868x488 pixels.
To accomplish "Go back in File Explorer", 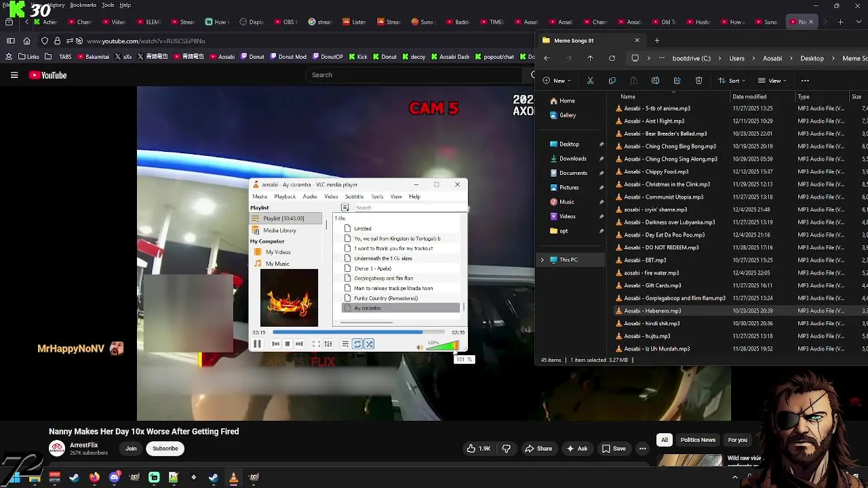I will tap(547, 58).
